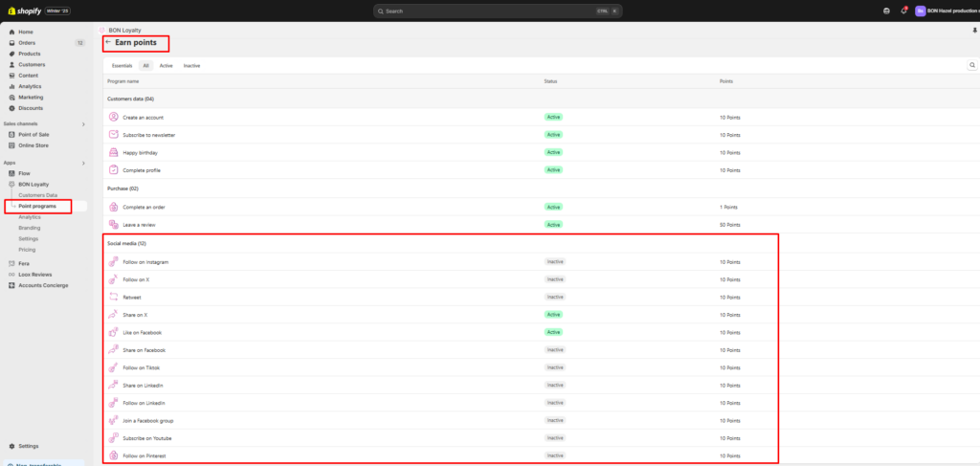Click the Active status badge for Leave a review
This screenshot has height=466, width=980.
point(553,224)
